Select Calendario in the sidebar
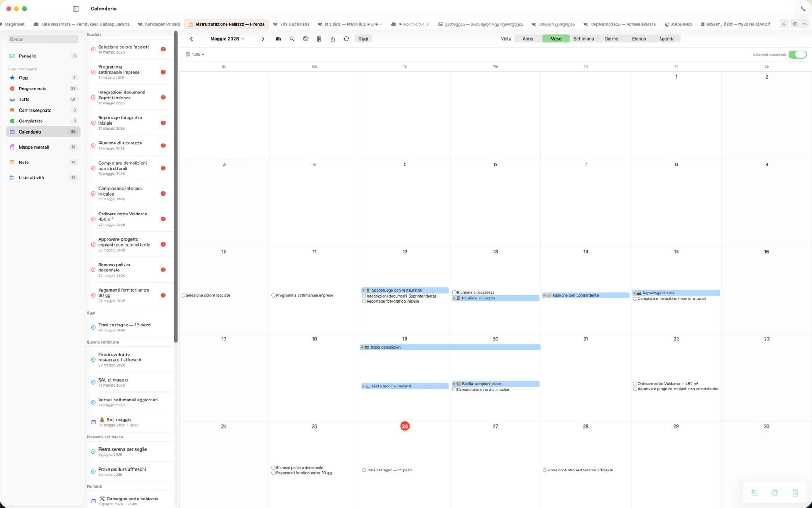Image resolution: width=812 pixels, height=508 pixels. tap(43, 132)
